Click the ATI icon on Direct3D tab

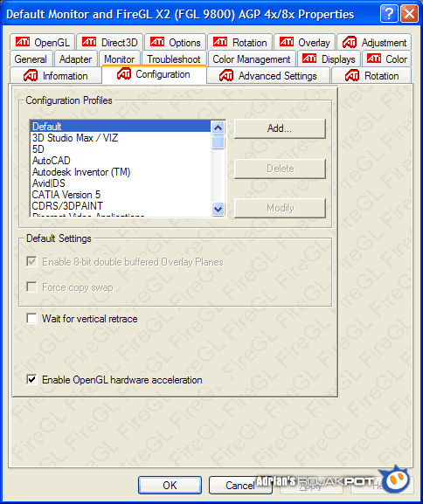89,42
